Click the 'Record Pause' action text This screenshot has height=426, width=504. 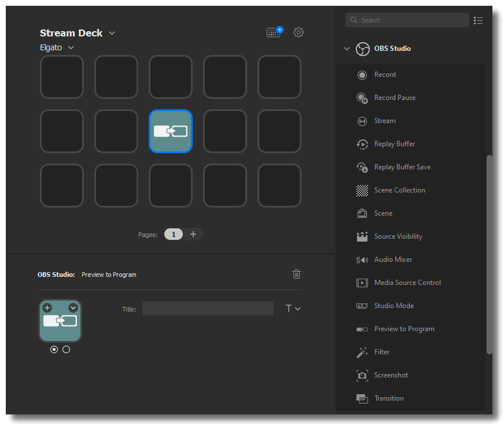click(395, 98)
